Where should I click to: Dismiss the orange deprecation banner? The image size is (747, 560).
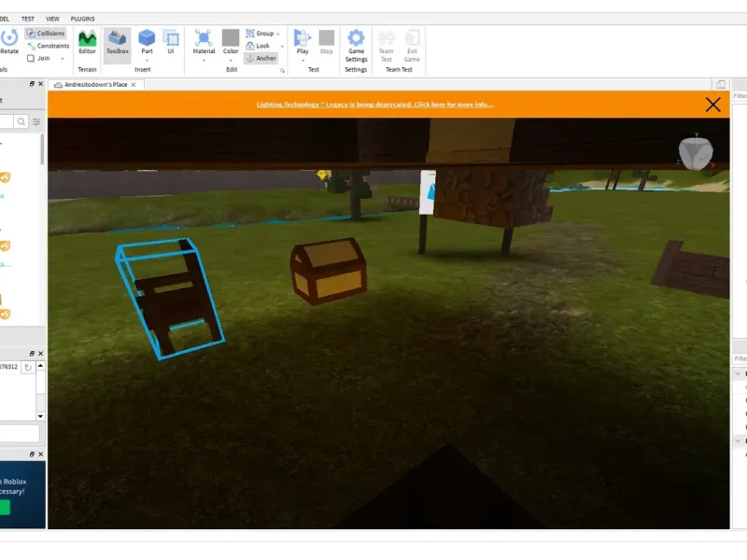point(712,105)
